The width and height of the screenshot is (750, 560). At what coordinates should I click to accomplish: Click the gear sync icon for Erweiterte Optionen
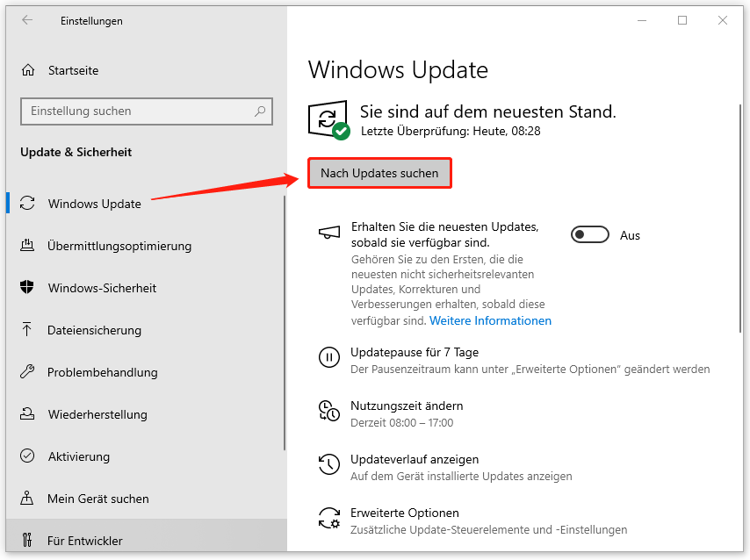329,518
